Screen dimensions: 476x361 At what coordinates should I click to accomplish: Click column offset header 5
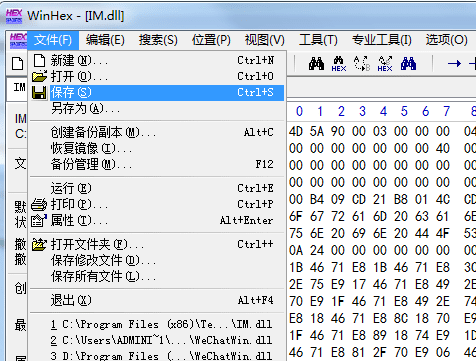(x=404, y=111)
